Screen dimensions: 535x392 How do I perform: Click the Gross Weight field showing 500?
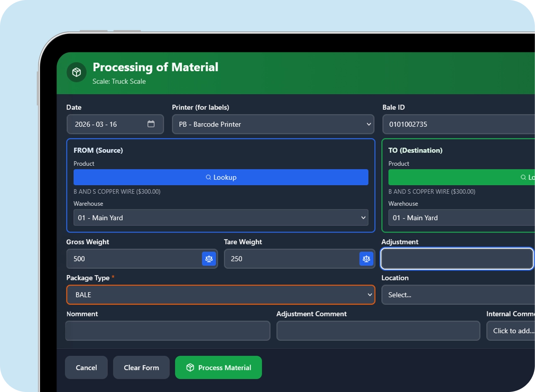(142, 259)
